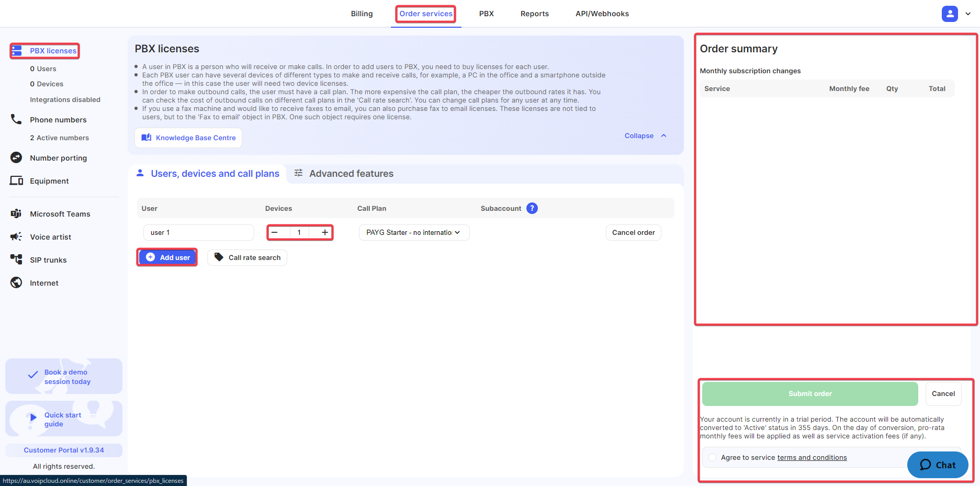Click the Number porting arrow icon

pos(16,157)
